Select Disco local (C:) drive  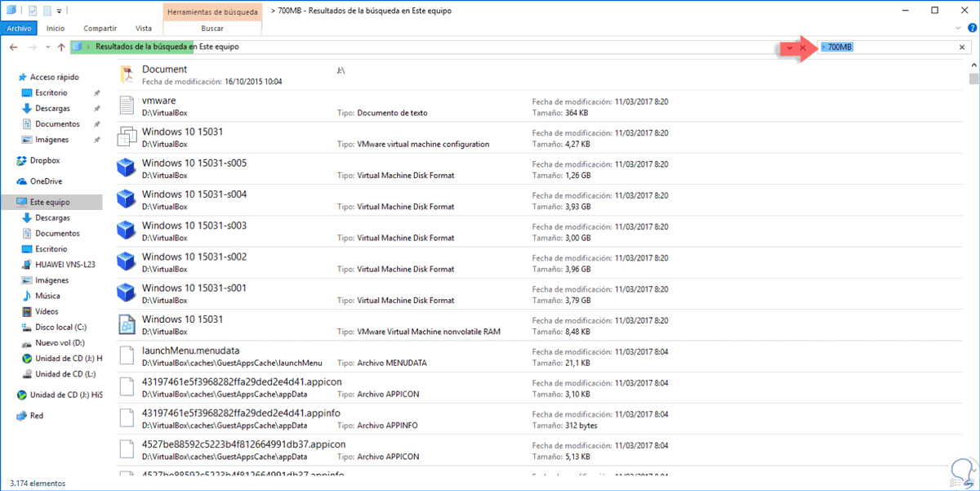tap(60, 327)
